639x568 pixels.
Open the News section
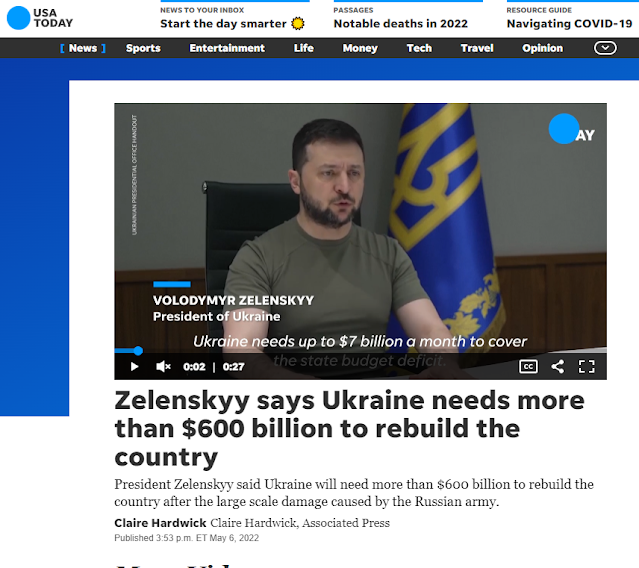pyautogui.click(x=83, y=48)
